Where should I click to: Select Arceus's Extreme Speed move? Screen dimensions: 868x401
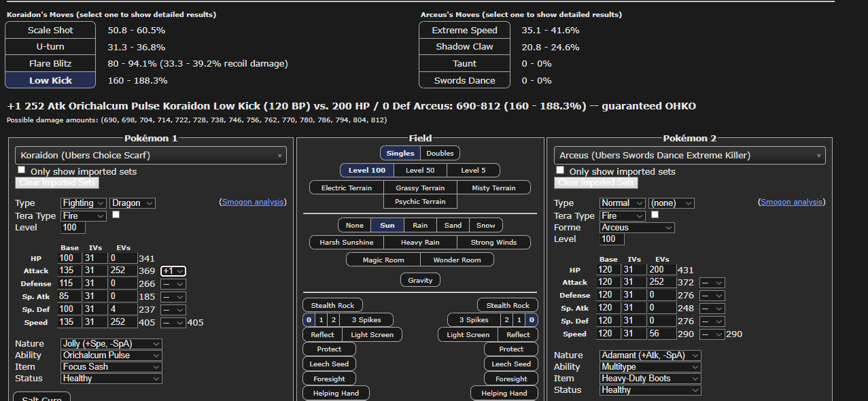[464, 31]
